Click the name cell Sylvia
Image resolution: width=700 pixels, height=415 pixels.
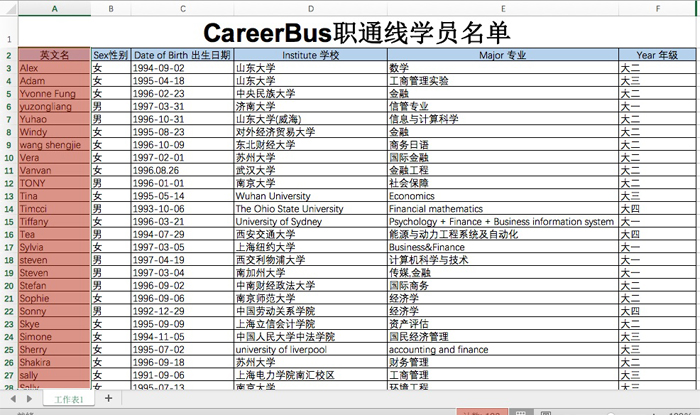[x=54, y=247]
